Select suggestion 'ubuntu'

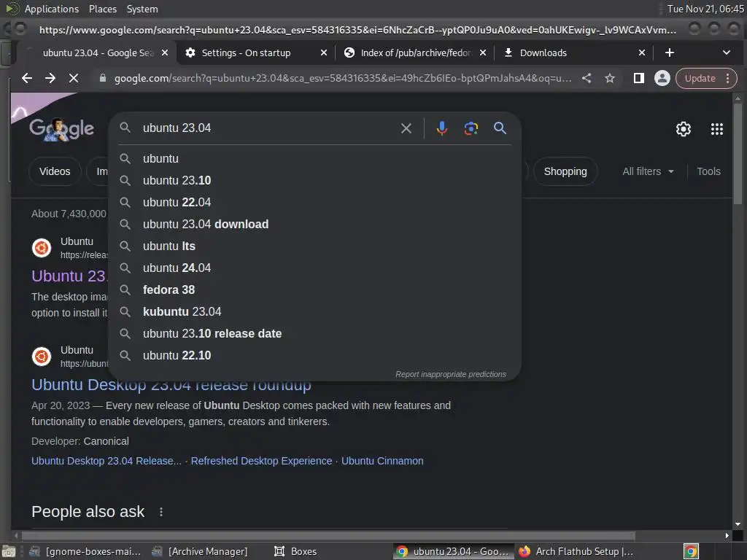coord(314,158)
